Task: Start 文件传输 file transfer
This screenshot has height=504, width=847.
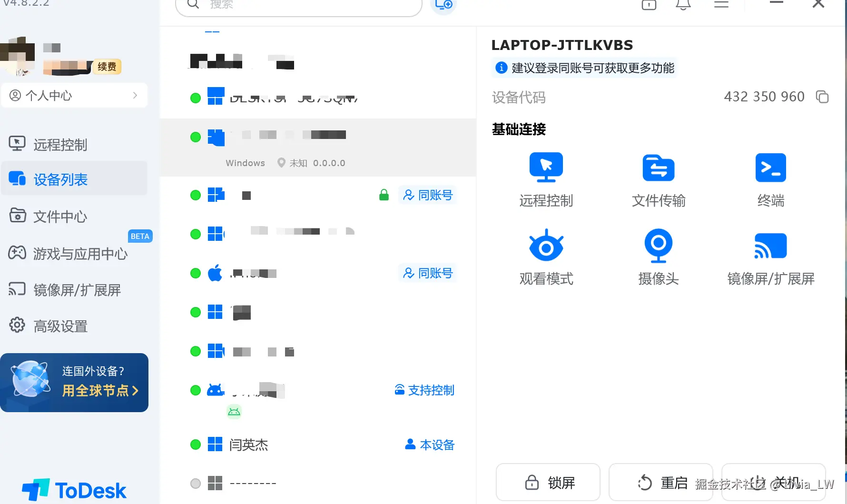Action: [x=659, y=180]
